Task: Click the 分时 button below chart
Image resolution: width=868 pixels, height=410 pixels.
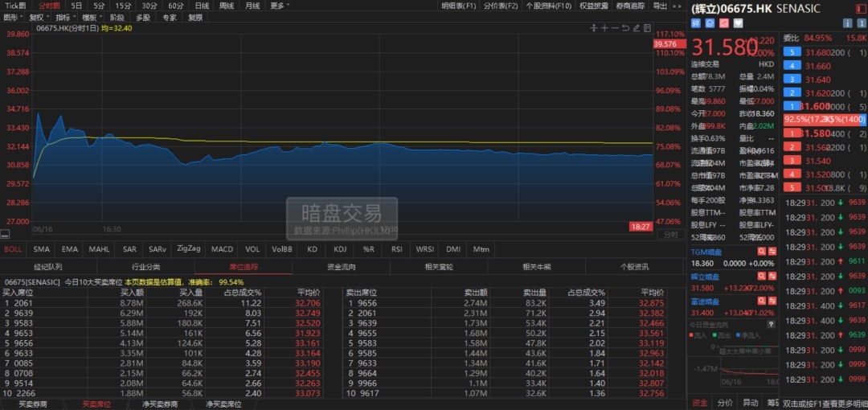Action: click(x=670, y=235)
